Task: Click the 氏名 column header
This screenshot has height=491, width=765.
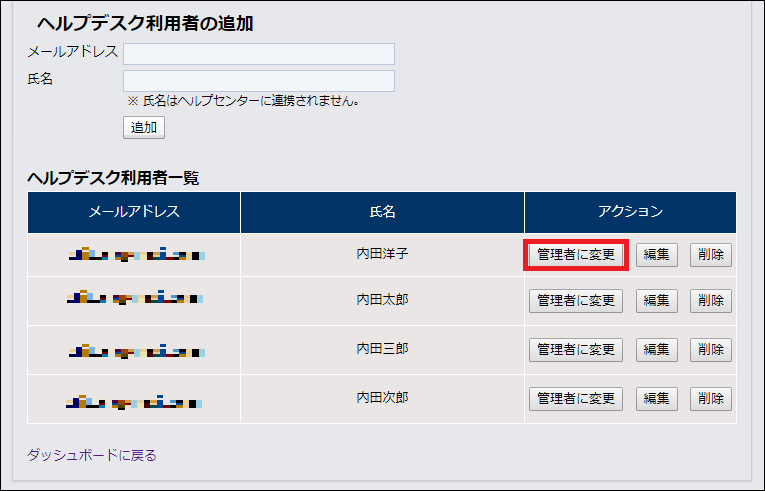Action: pyautogui.click(x=382, y=212)
